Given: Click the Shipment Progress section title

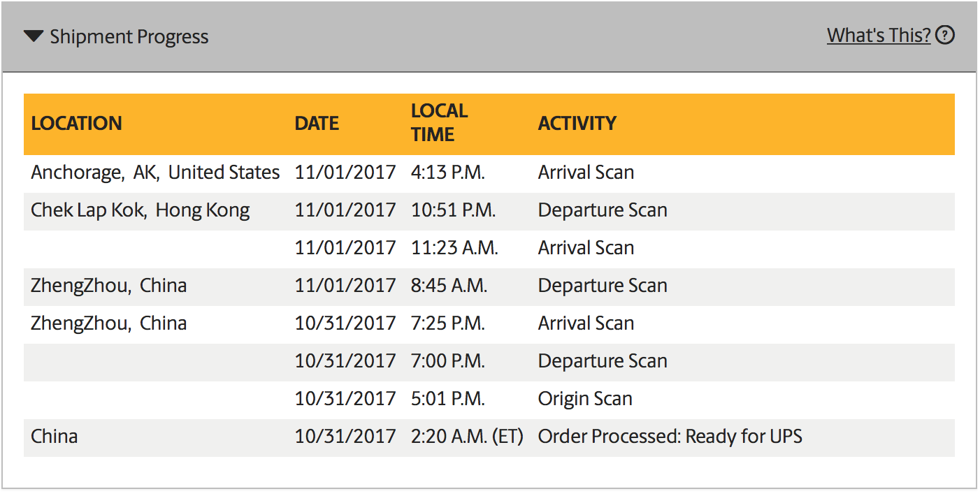Looking at the screenshot, I should (129, 36).
